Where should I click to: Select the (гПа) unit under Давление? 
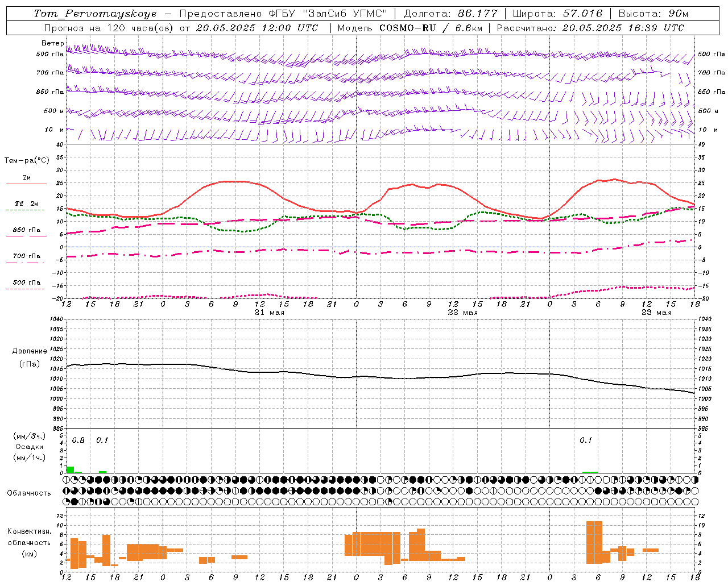tap(29, 364)
